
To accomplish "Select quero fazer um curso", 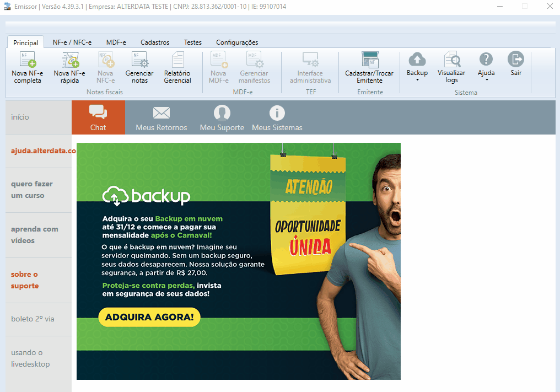I will pyautogui.click(x=39, y=190).
